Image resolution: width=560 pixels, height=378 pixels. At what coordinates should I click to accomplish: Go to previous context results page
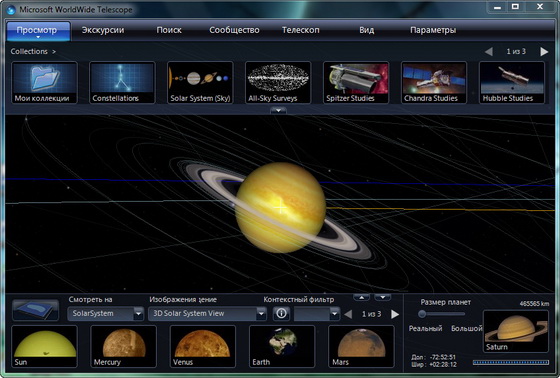pos(348,314)
